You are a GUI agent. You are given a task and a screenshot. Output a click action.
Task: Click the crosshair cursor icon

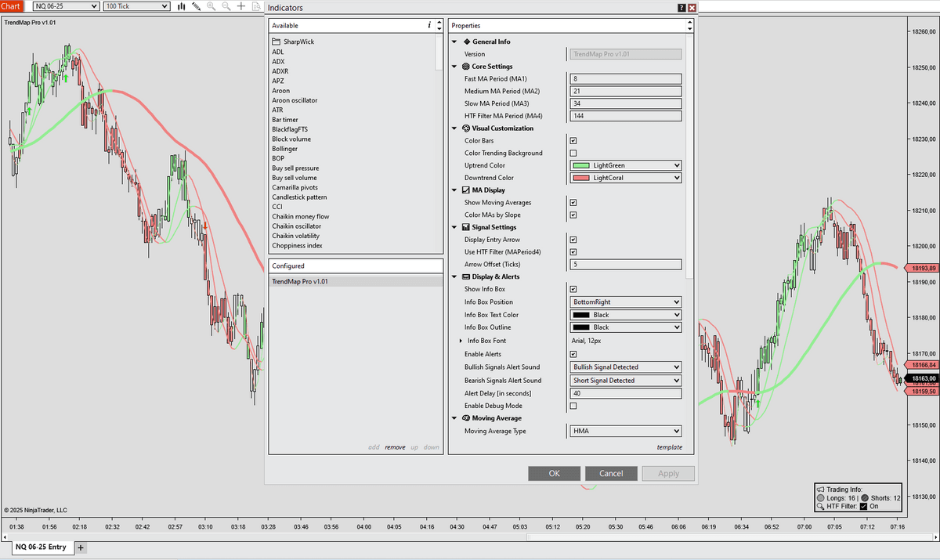click(241, 6)
